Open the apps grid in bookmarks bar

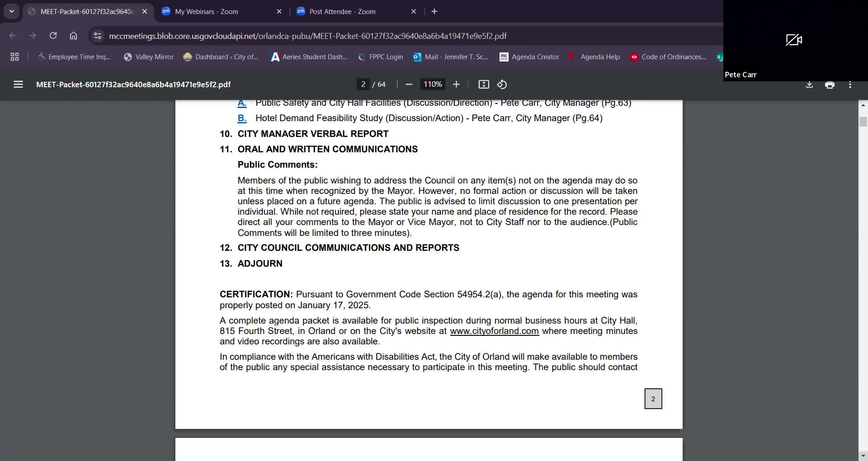14,56
